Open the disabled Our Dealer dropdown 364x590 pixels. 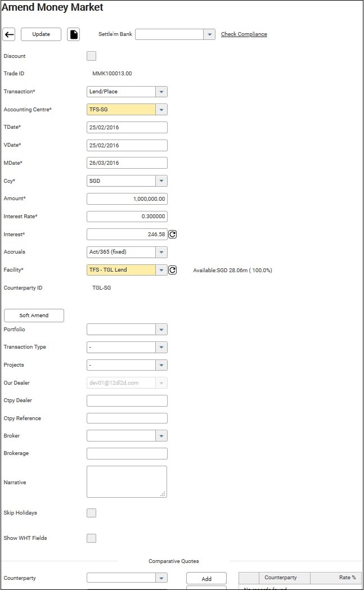point(161,383)
